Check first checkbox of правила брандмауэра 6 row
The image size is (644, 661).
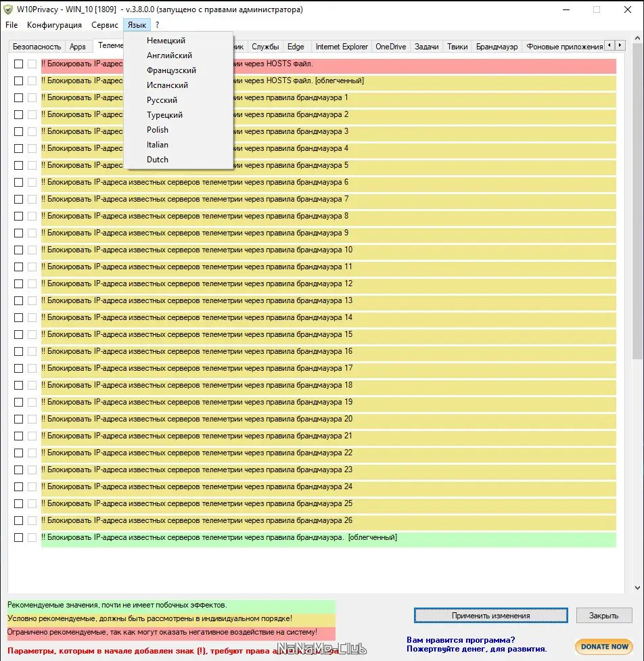pyautogui.click(x=18, y=183)
